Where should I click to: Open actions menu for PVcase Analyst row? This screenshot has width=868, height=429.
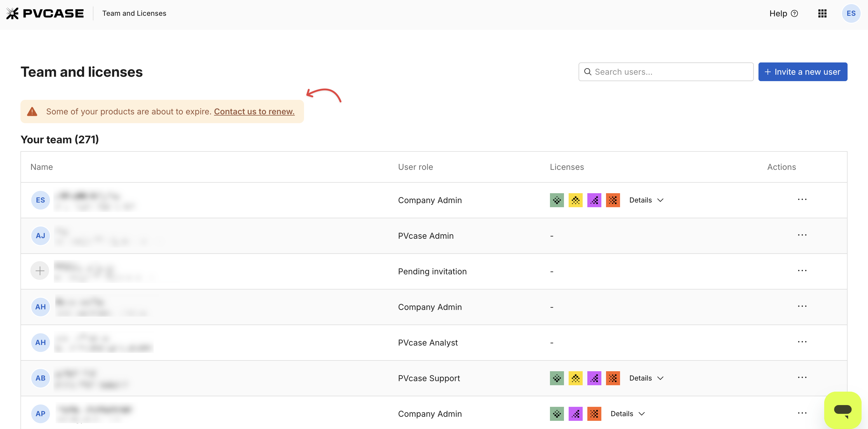coord(802,342)
